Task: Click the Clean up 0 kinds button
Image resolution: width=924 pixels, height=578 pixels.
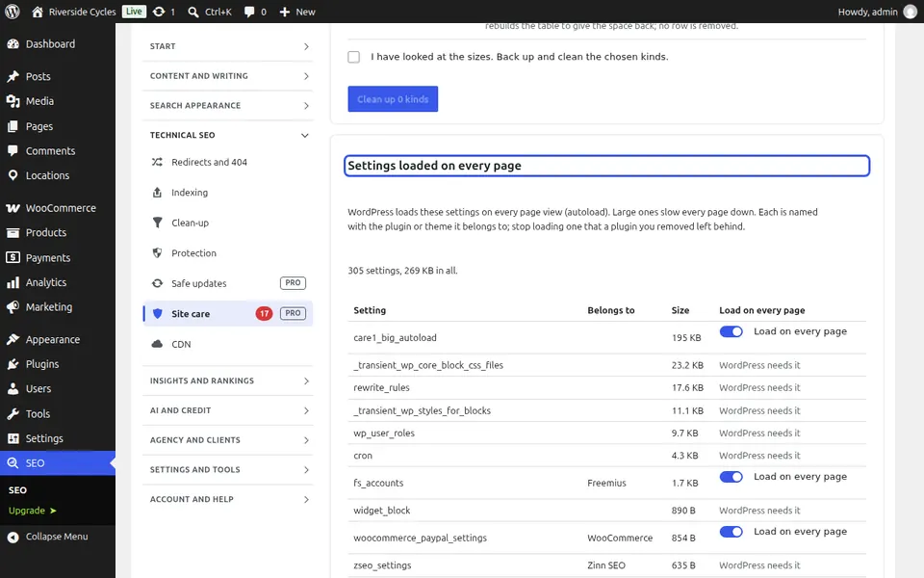Action: tap(393, 99)
